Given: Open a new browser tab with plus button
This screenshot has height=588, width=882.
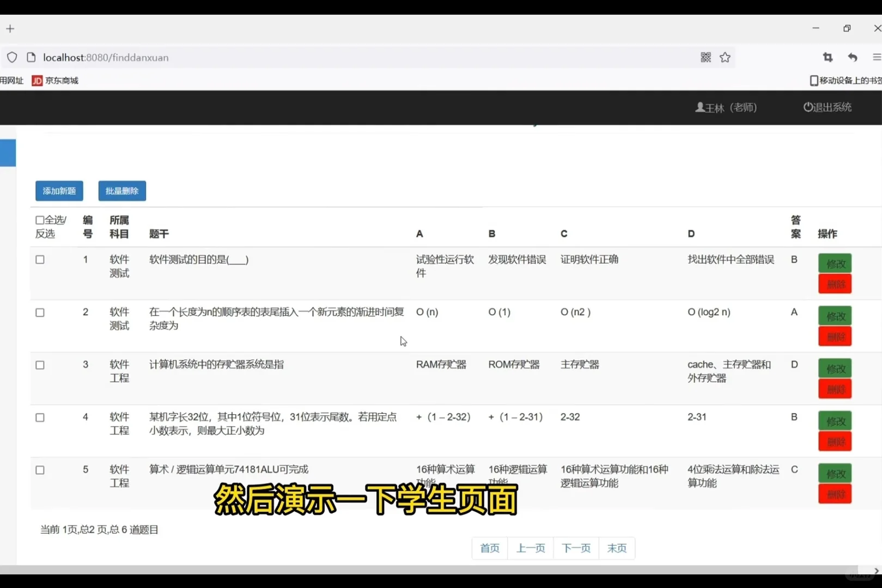Looking at the screenshot, I should (x=10, y=28).
